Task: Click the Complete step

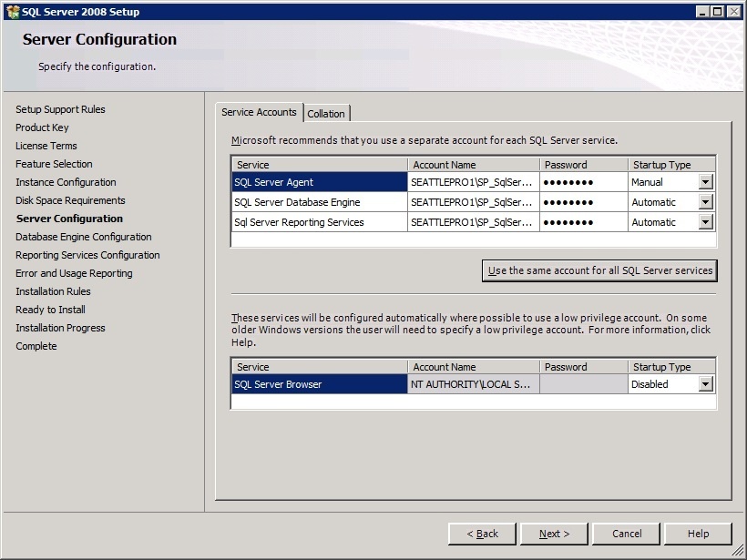Action: [36, 346]
